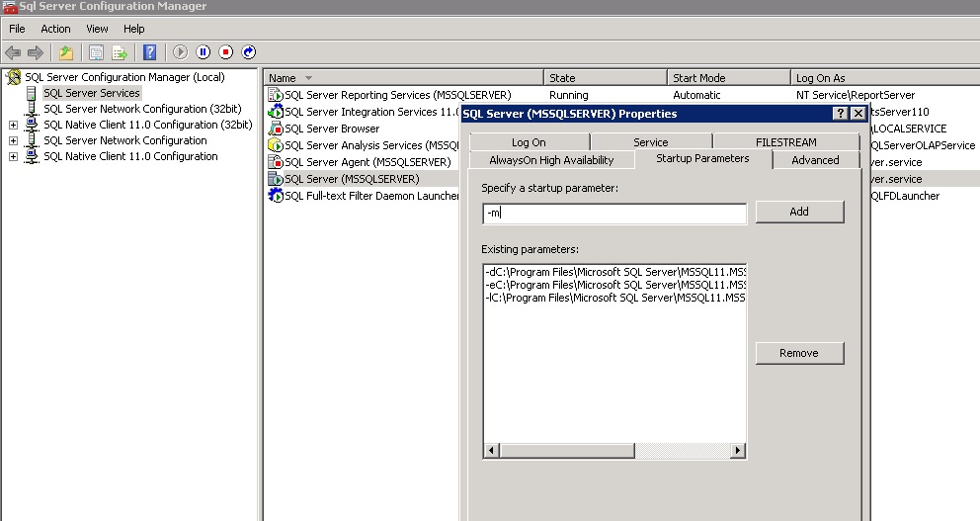Click the Log On As column header

pos(885,78)
